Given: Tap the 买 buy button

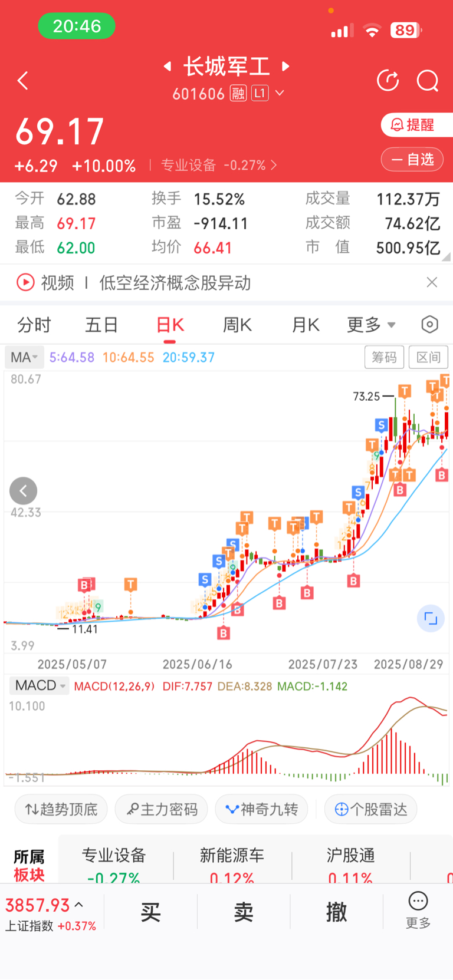Looking at the screenshot, I should [151, 912].
